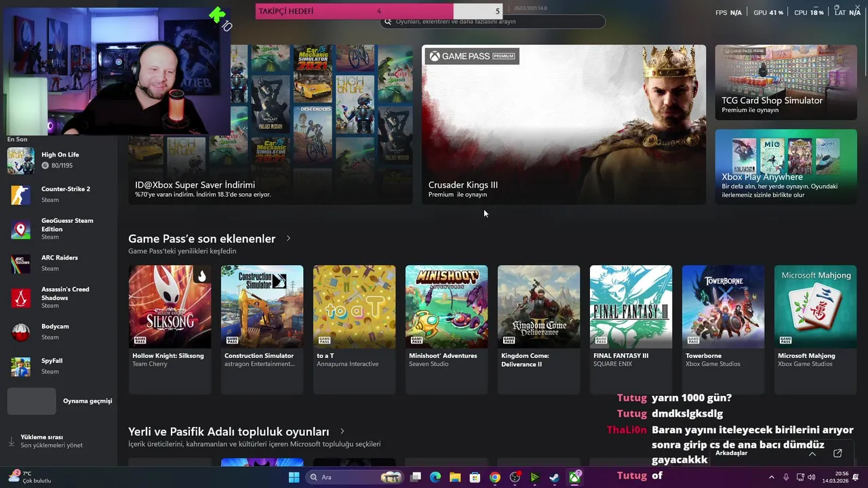Open the TCG Card Shop Simulator promo tile
The width and height of the screenshot is (868, 488).
(x=786, y=83)
